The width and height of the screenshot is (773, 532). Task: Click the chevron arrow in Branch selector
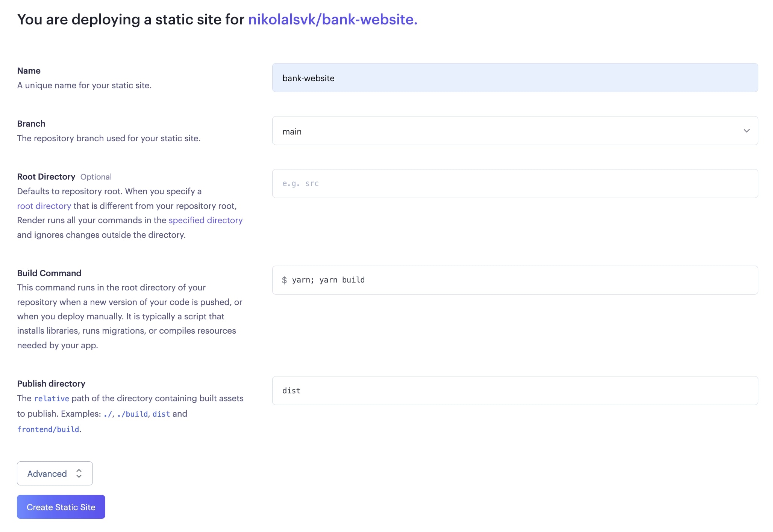746,131
